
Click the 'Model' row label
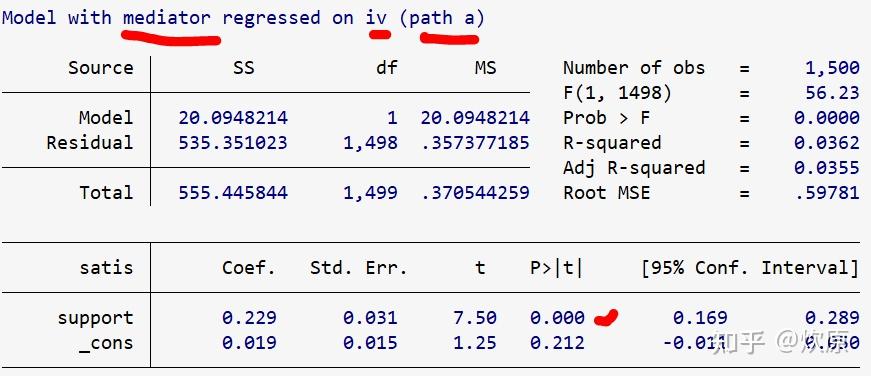pyautogui.click(x=106, y=118)
